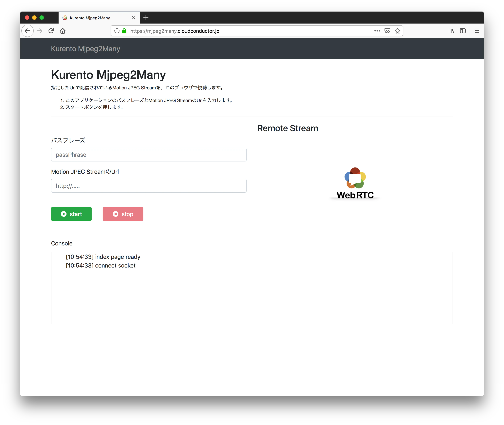Show site information via the info icon
Viewport: 504px width, 425px height.
click(117, 31)
